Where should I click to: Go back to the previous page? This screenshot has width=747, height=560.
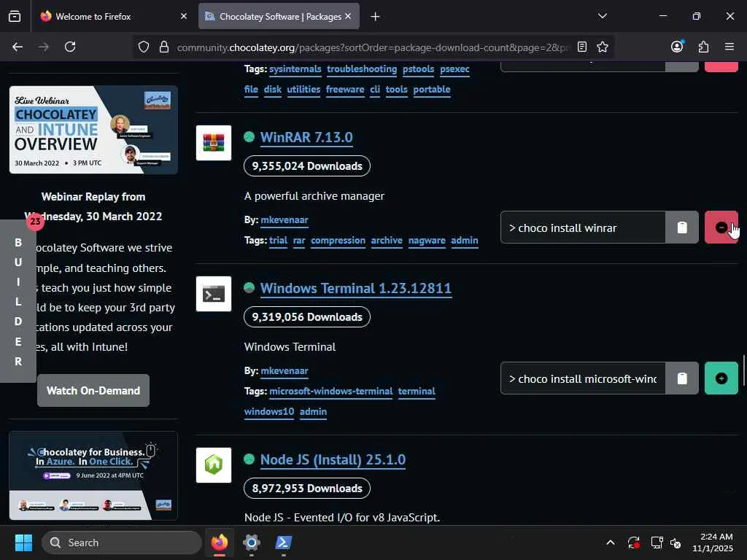18,47
